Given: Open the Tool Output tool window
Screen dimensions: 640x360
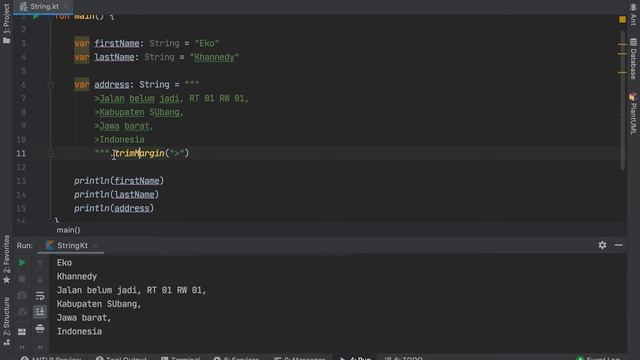Looking at the screenshot, I should tap(121, 358).
